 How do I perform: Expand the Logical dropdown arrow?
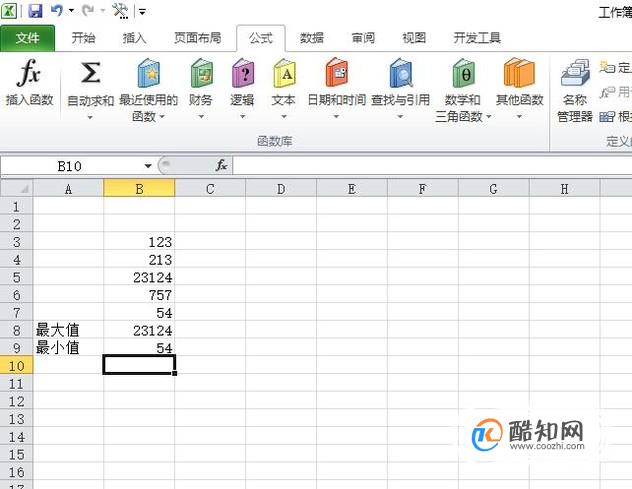coord(243,117)
